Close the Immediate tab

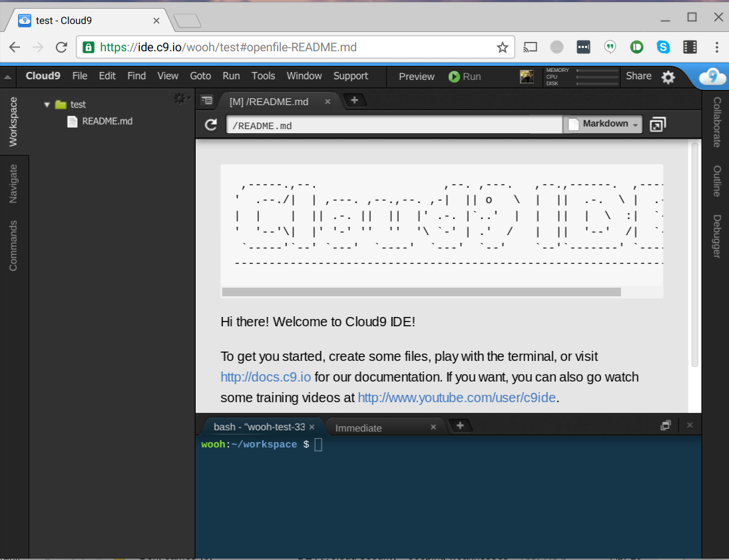point(433,427)
